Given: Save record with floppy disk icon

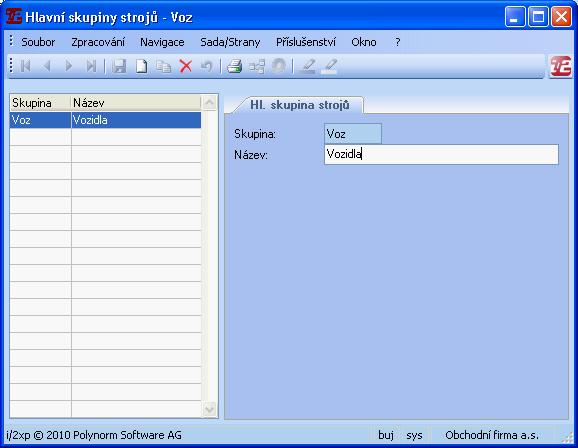Looking at the screenshot, I should 119,66.
